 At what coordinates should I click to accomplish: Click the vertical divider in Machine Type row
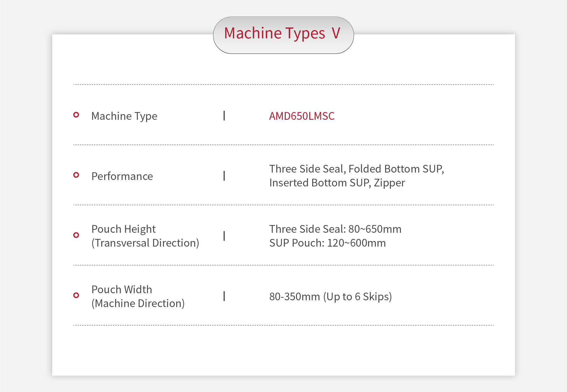224,116
